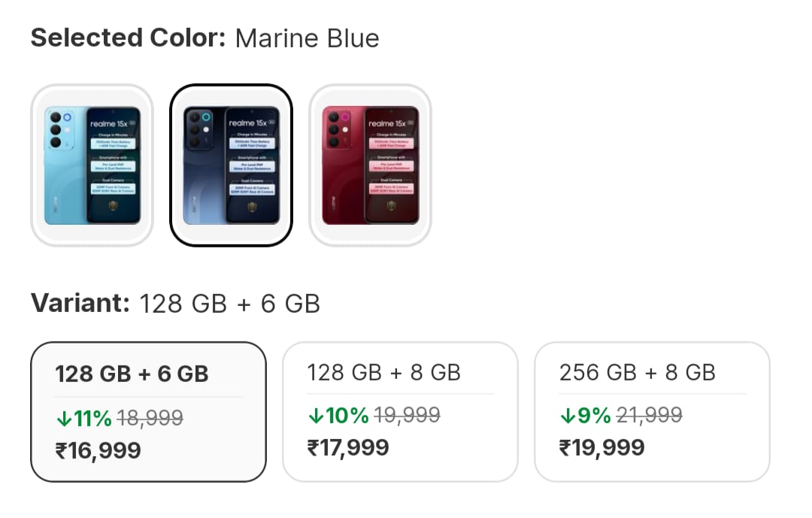This screenshot has width=812, height=518.
Task: Click the ₹17,999 price
Action: 349,448
